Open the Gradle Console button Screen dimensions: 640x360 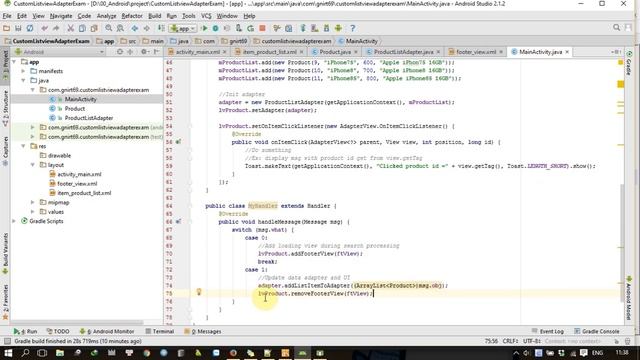click(596, 331)
